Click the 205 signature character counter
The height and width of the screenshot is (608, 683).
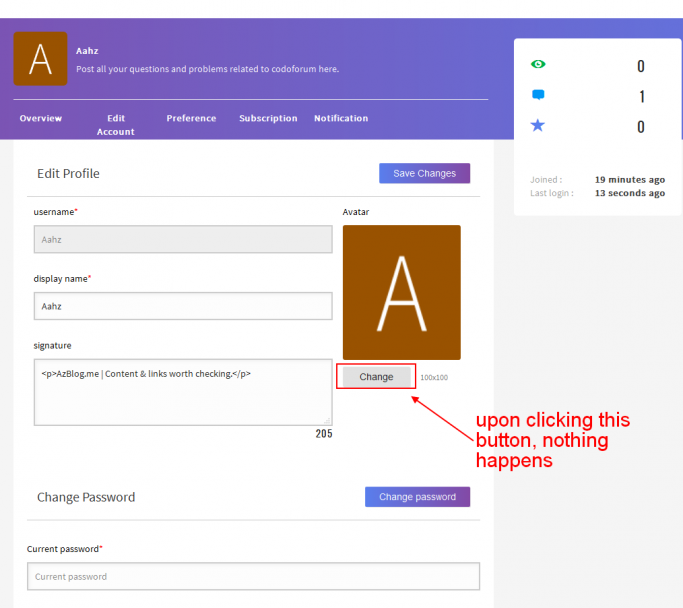coord(324,434)
